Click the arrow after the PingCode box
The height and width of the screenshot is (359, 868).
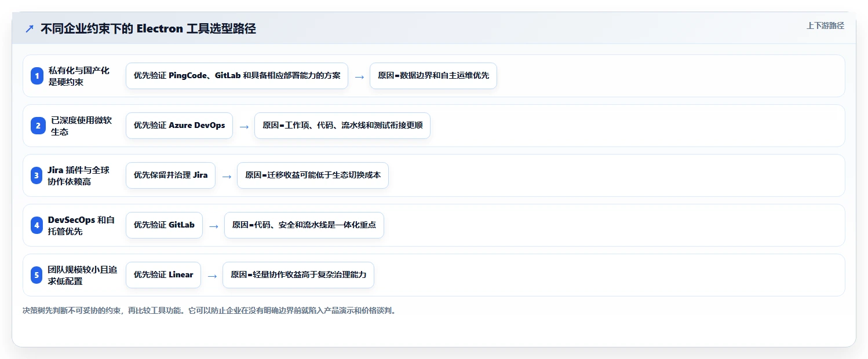coord(359,76)
